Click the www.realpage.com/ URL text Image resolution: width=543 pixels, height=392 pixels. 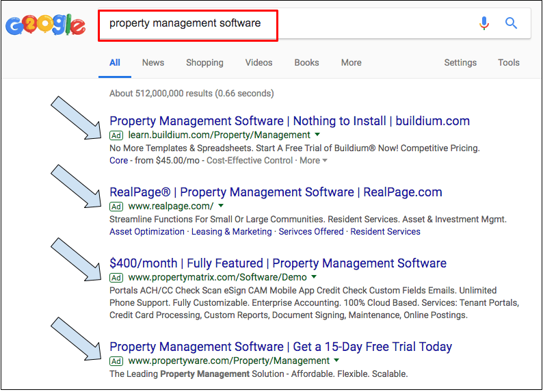point(171,207)
